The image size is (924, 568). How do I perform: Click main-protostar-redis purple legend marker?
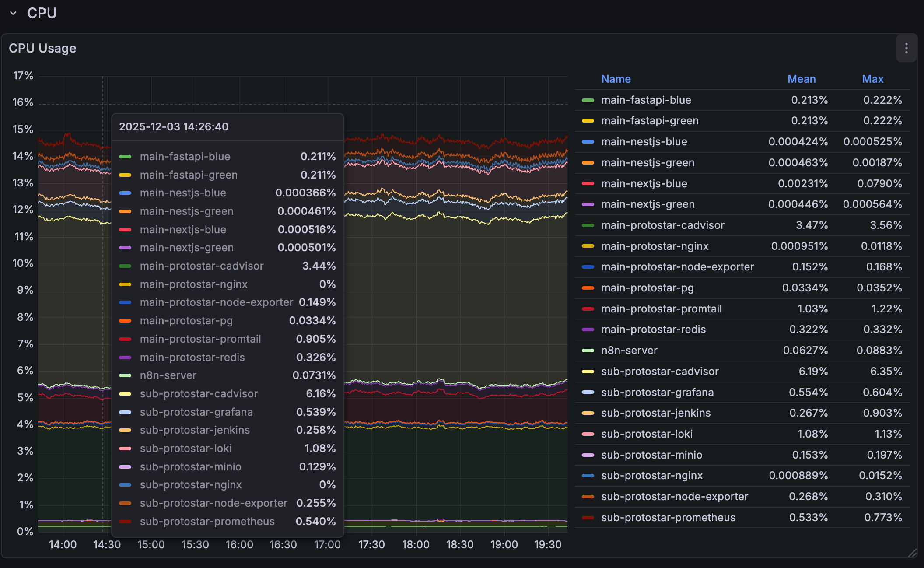click(588, 330)
